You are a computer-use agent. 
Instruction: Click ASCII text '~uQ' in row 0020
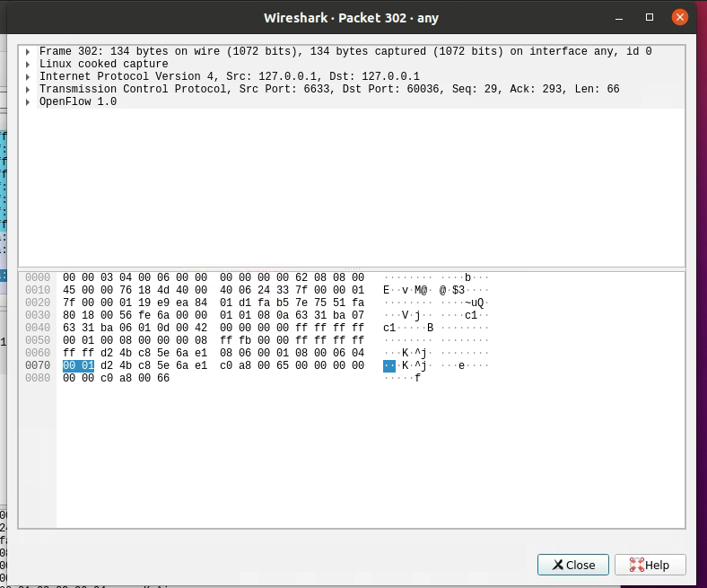[x=474, y=303]
